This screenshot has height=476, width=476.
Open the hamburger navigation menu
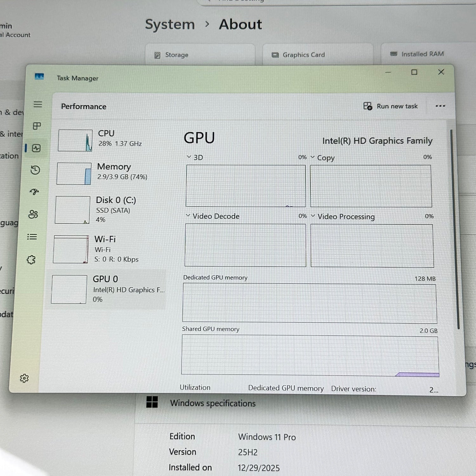38,104
